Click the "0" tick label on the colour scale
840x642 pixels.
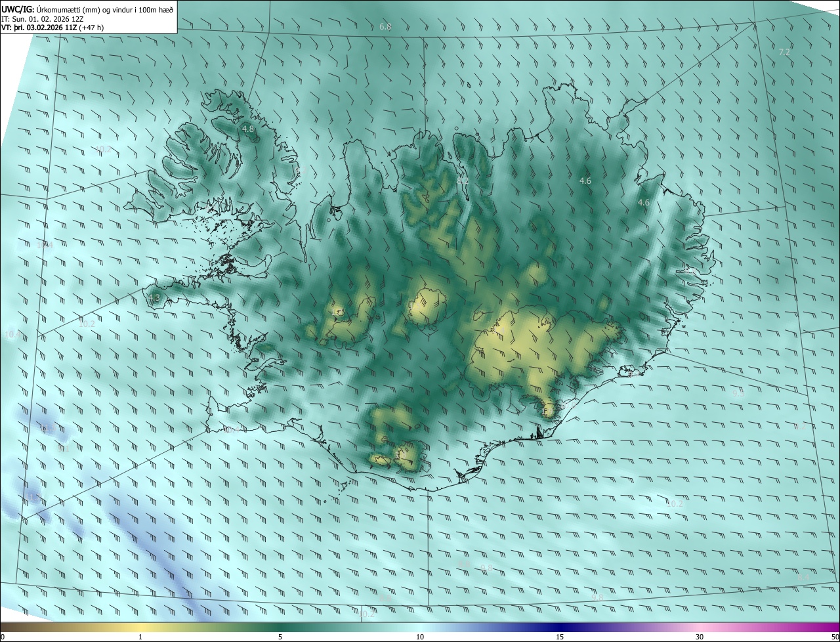pyautogui.click(x=3, y=637)
